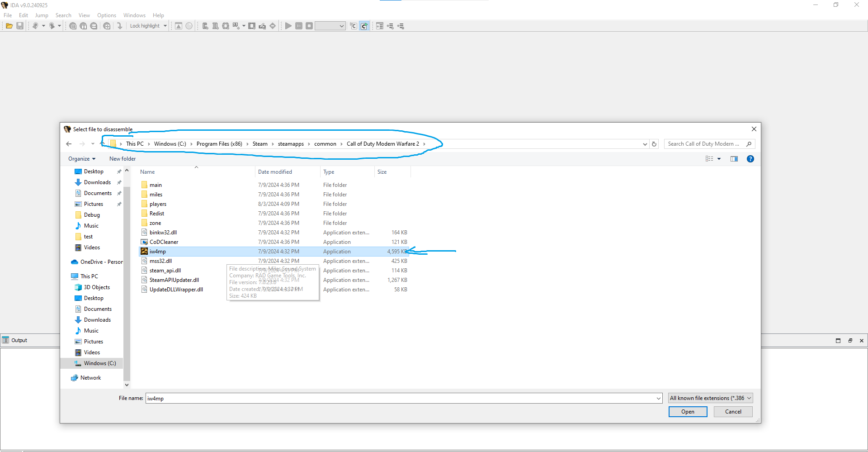Open the Windows menu
This screenshot has width=868, height=452.
pyautogui.click(x=134, y=15)
